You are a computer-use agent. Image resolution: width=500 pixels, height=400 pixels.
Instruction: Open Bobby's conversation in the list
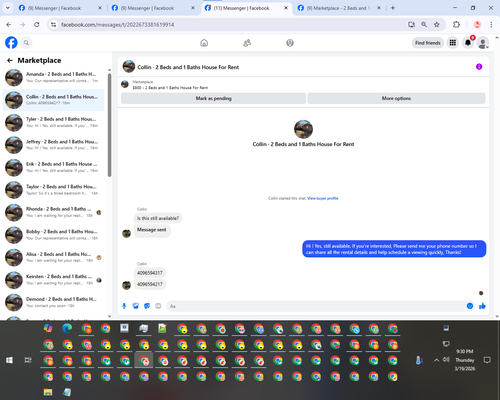point(53,235)
